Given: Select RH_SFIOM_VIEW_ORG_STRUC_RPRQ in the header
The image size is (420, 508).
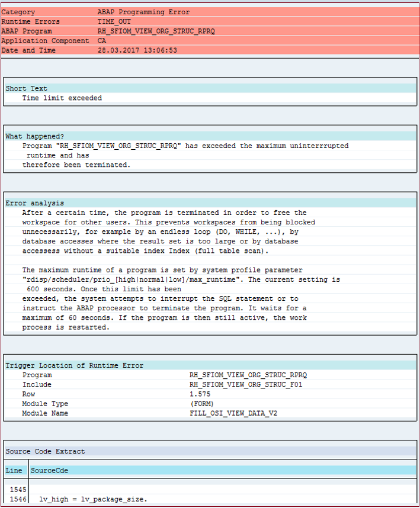Looking at the screenshot, I should pos(156,31).
